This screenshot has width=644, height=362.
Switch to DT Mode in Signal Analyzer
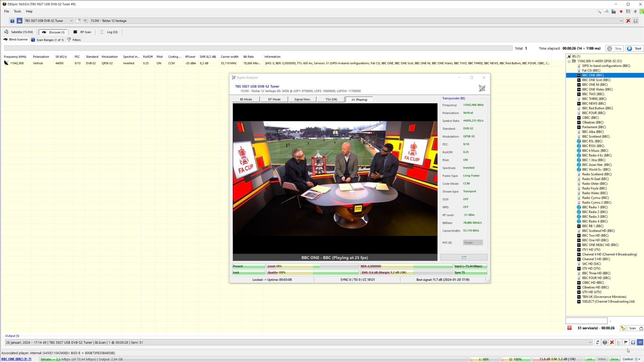pyautogui.click(x=274, y=100)
